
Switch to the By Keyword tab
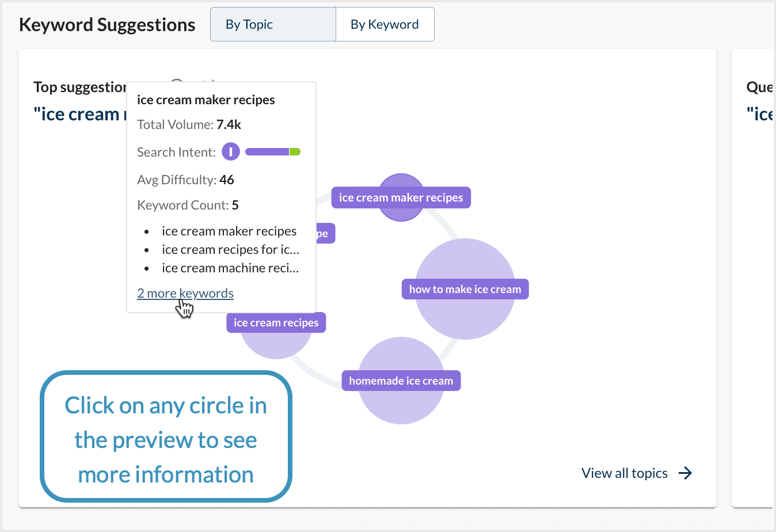point(385,24)
